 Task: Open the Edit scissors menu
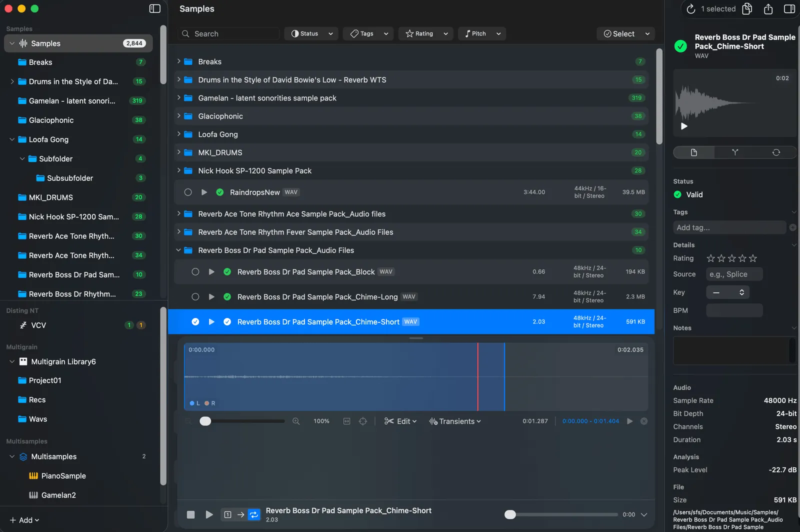400,421
